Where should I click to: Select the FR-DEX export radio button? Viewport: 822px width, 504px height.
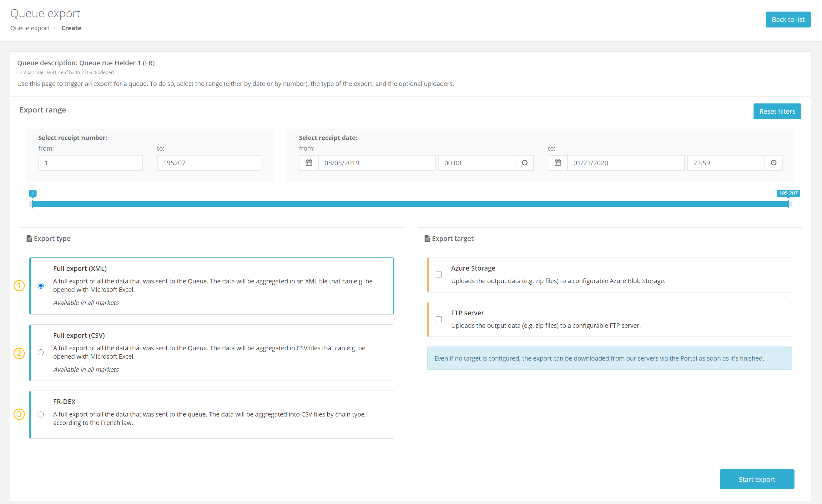(x=41, y=414)
